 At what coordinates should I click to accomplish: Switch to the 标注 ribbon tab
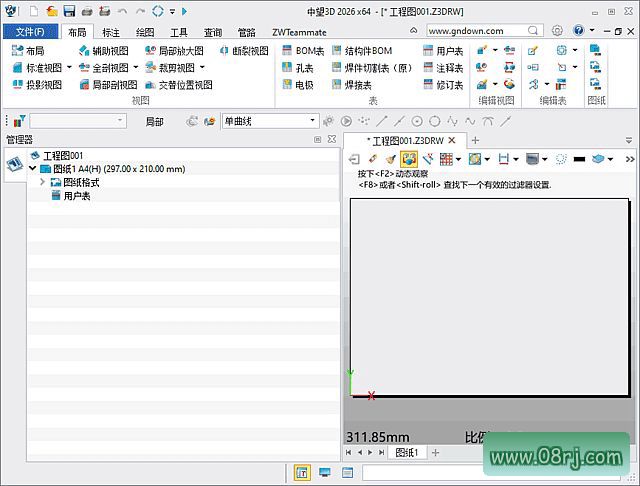tap(111, 32)
